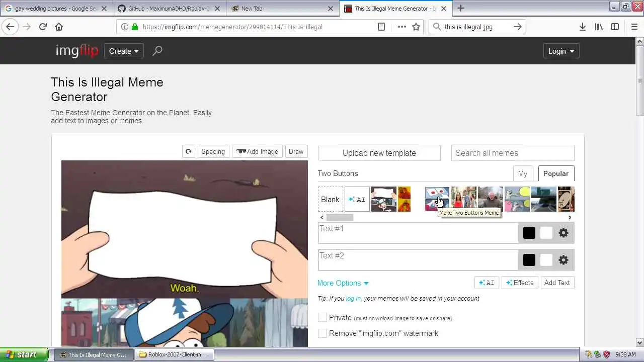Click the imgflip search magnifier icon
This screenshot has height=362, width=644.
coord(157,51)
